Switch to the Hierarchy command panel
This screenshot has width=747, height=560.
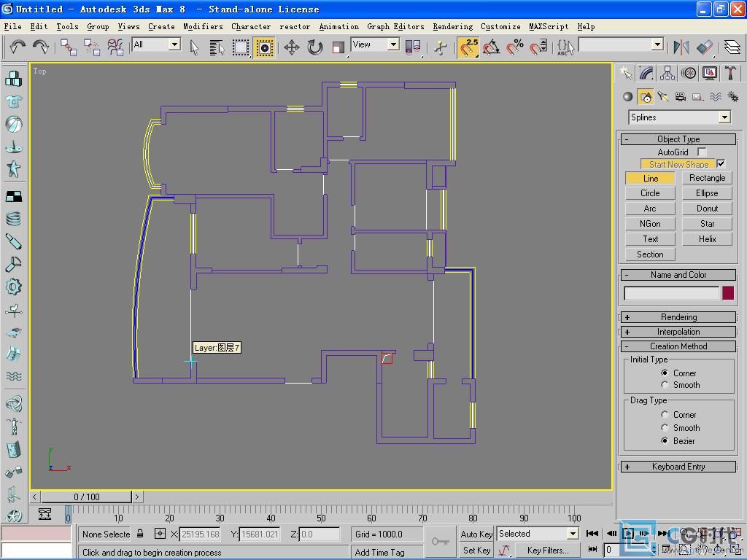(667, 73)
